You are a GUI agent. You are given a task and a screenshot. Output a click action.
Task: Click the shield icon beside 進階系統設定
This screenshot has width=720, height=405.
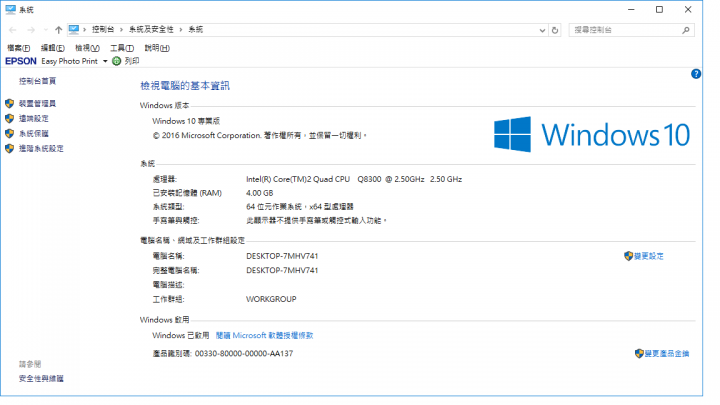10,149
